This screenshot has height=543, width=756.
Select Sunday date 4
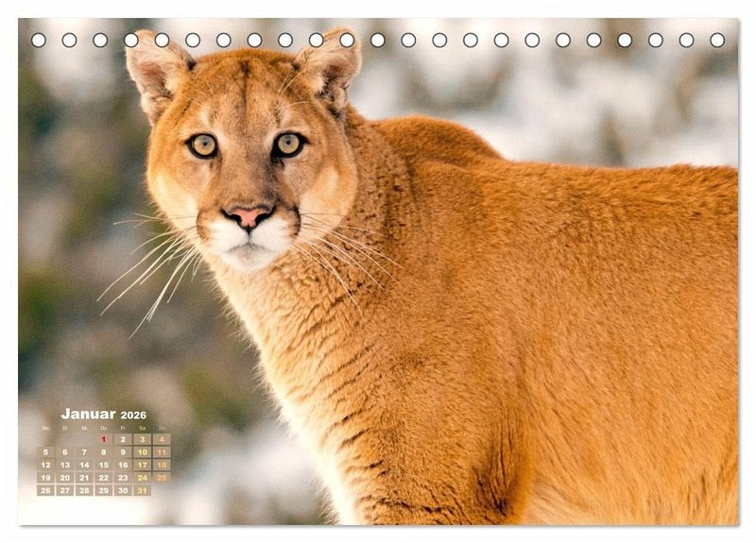[162, 439]
